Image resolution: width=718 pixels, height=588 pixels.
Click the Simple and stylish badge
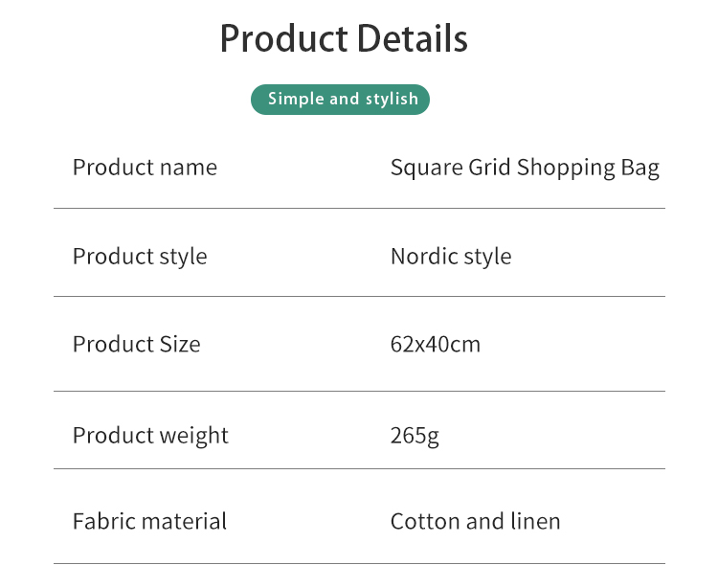coord(340,100)
